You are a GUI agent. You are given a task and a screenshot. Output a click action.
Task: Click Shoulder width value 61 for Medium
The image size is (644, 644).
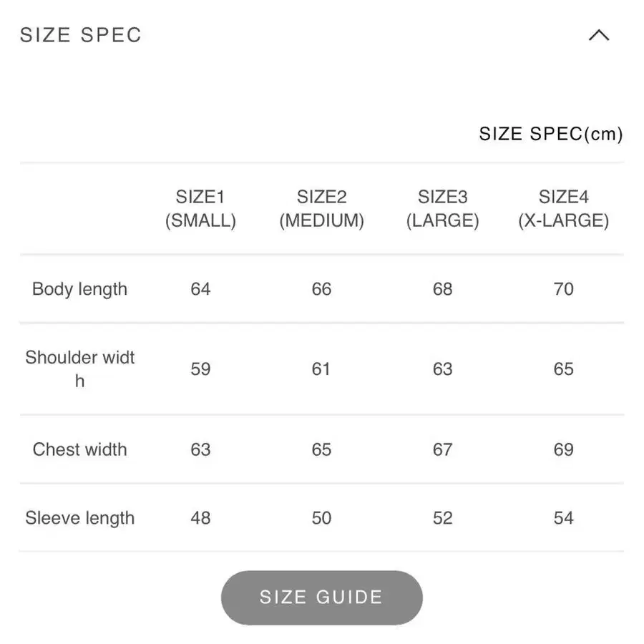321,369
